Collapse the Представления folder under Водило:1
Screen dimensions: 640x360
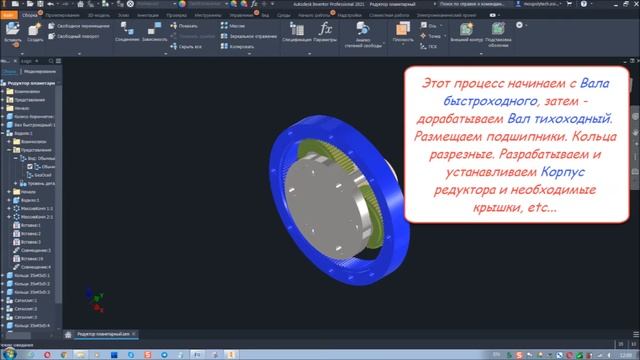(x=9, y=150)
